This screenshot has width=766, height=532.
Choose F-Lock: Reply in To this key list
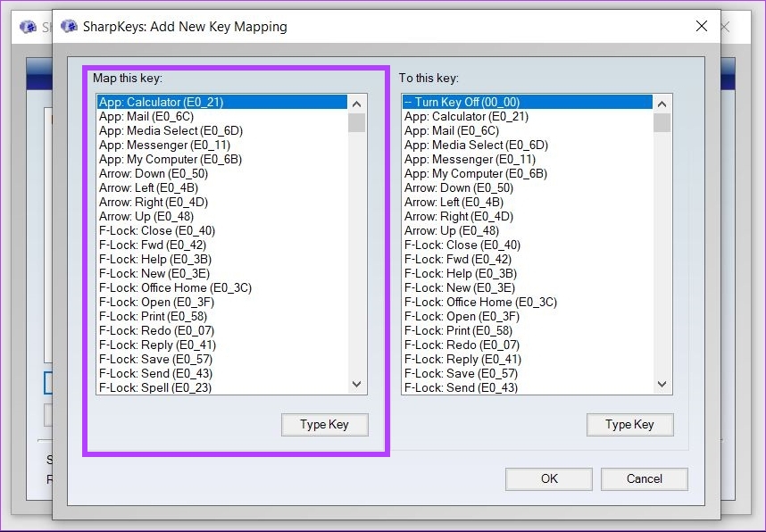point(528,359)
